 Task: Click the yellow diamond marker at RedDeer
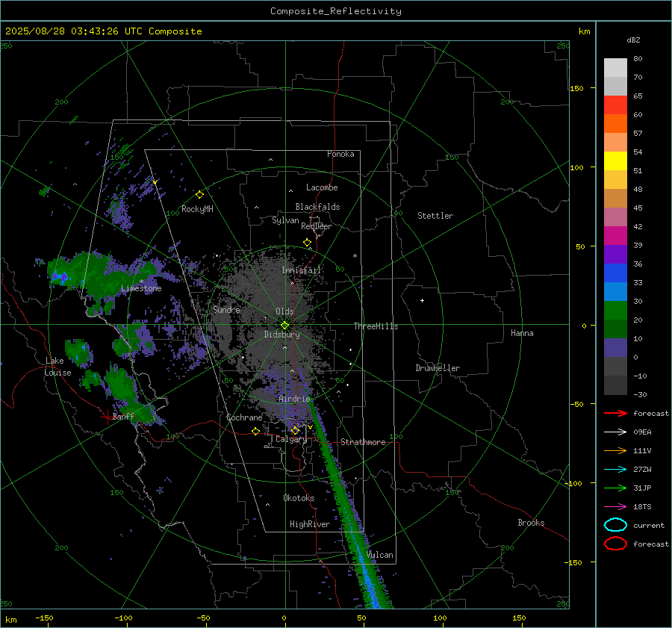(307, 243)
